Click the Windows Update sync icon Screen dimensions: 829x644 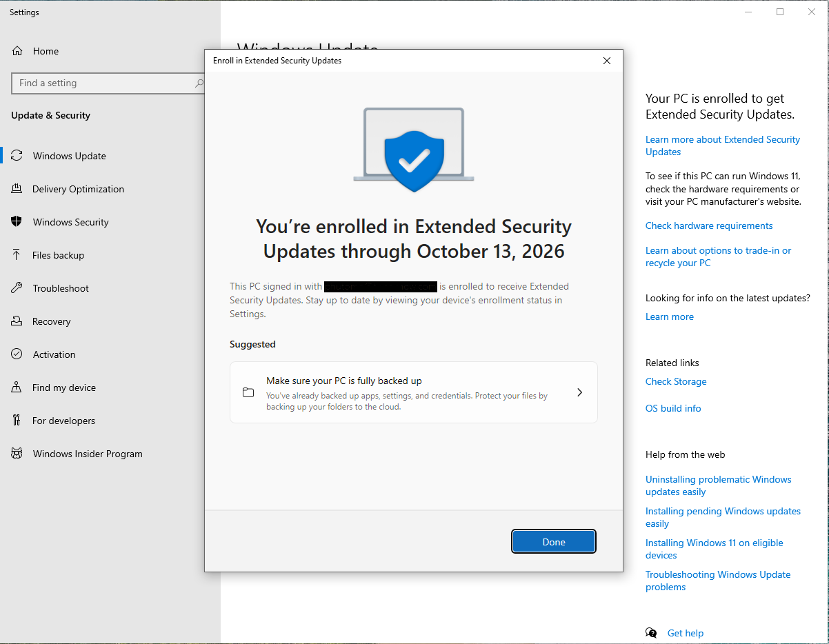[x=17, y=156]
